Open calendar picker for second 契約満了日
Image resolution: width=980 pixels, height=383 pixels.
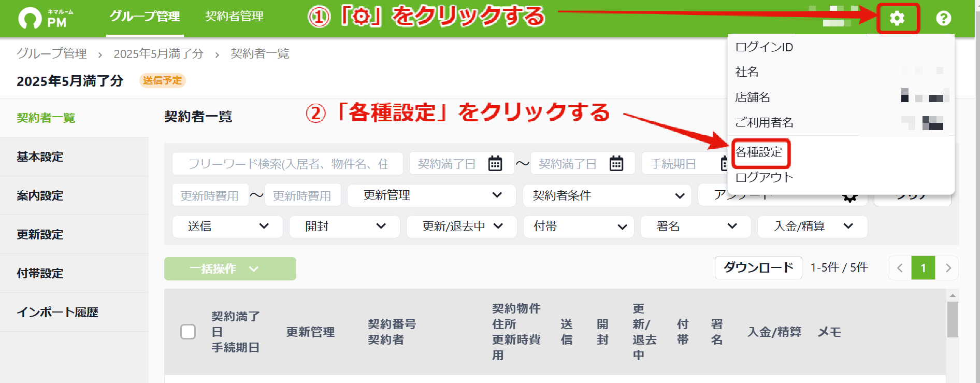click(x=616, y=163)
